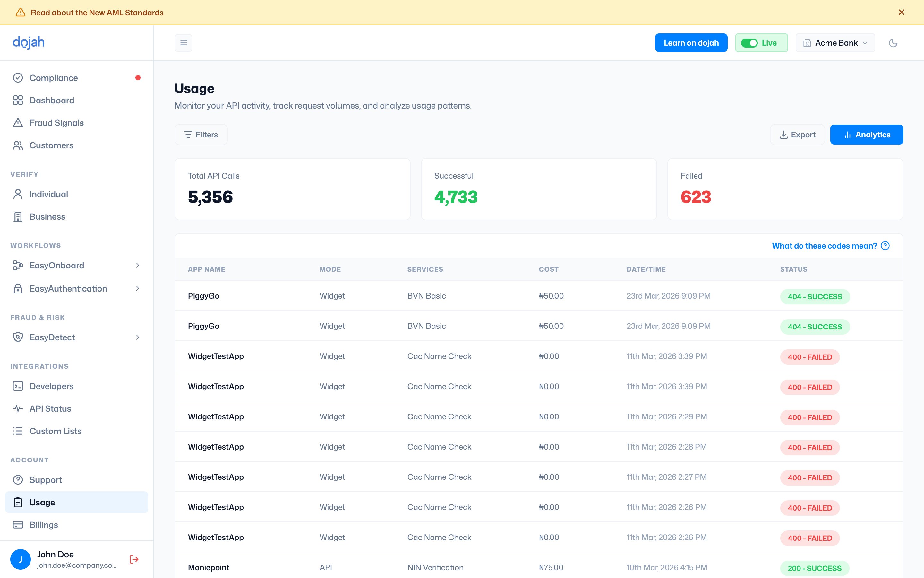Viewport: 924px width, 578px height.
Task: Go to Compliance menu item
Action: [77, 78]
